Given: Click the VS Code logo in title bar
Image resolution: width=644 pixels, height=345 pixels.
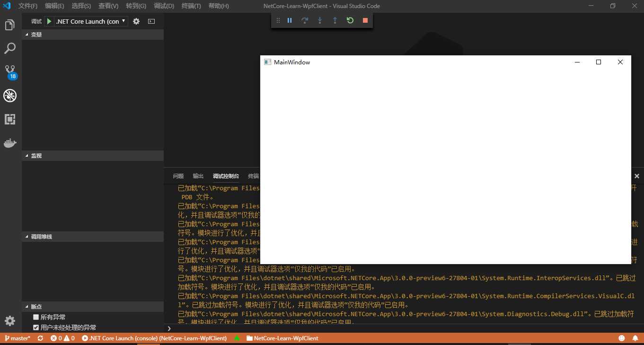Looking at the screenshot, I should coord(7,6).
